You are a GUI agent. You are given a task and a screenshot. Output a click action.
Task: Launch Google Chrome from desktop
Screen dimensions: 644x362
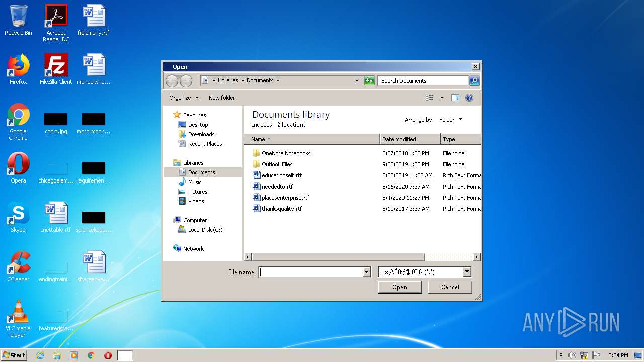coord(18,122)
